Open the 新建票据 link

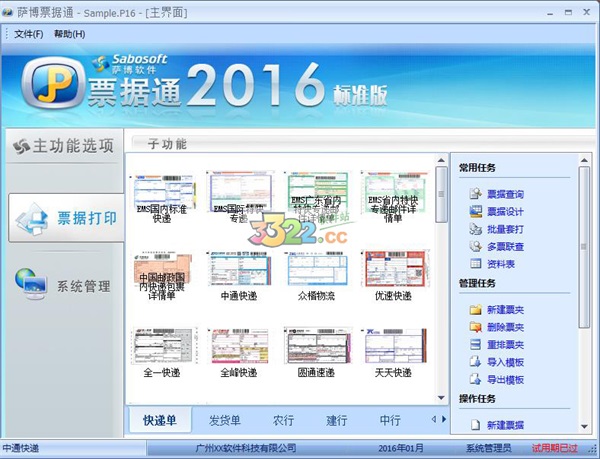pos(505,425)
